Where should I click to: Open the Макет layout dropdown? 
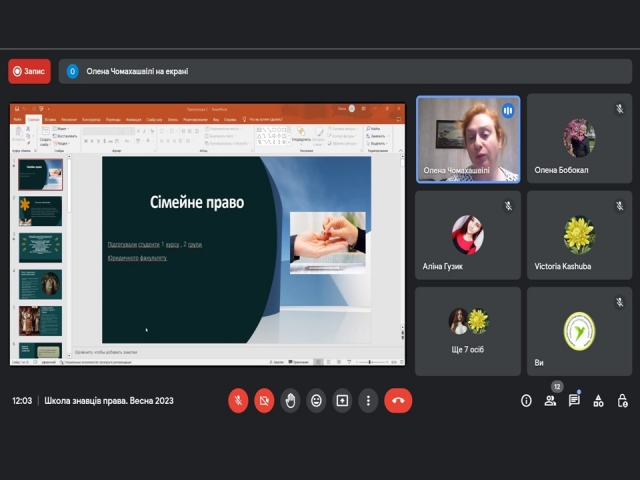[x=61, y=129]
